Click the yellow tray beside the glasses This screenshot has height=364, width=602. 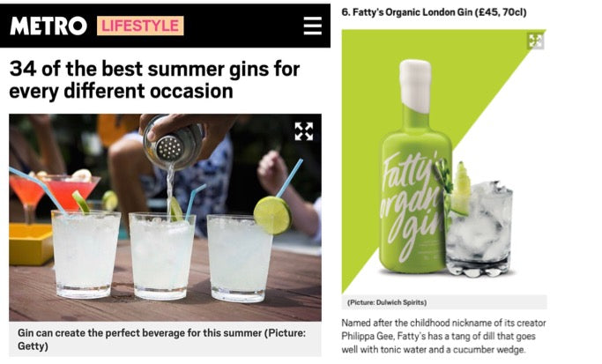tap(31, 244)
